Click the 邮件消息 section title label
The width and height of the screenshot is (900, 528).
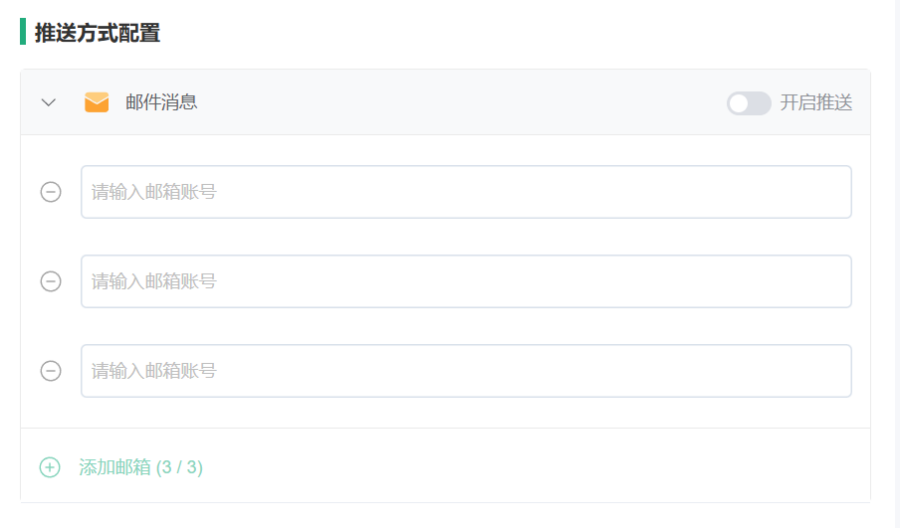161,102
